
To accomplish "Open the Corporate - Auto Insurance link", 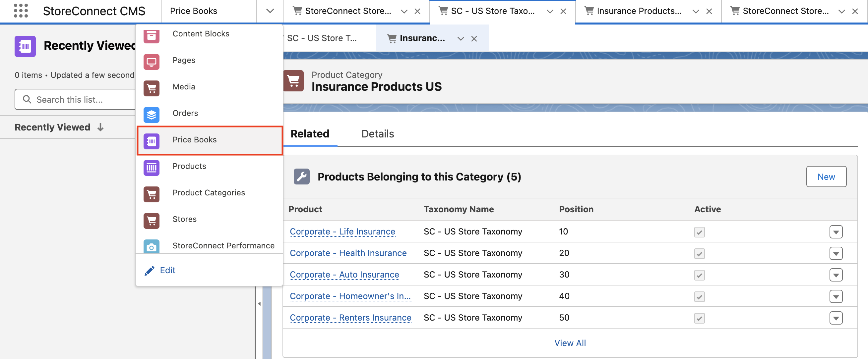I will click(x=344, y=275).
